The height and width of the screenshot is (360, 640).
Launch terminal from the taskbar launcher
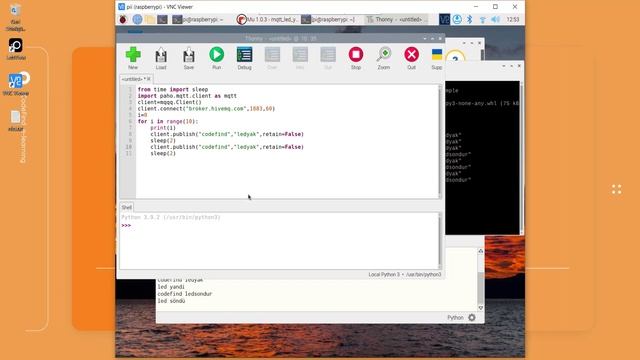[162, 19]
